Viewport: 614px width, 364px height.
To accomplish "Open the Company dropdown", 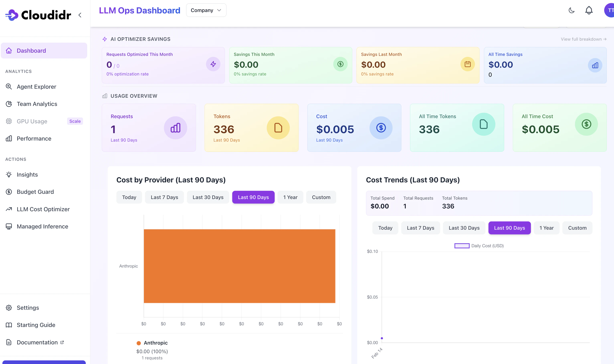I will click(x=206, y=10).
